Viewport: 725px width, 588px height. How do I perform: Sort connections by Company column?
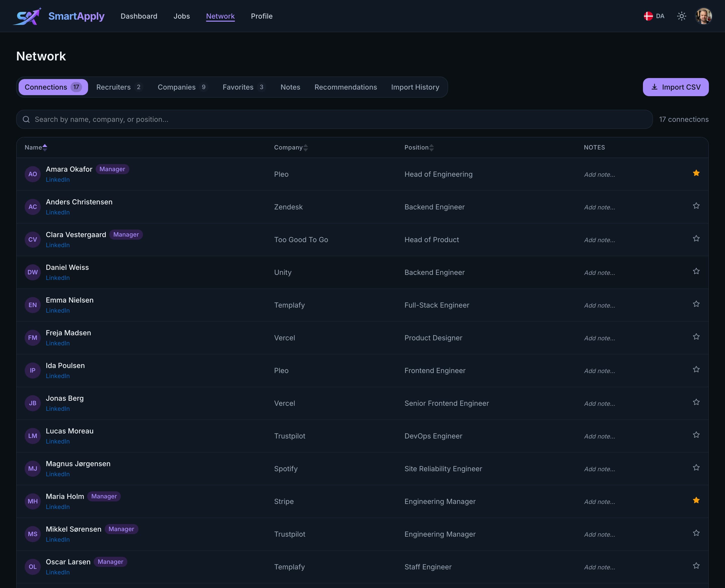[x=291, y=147]
